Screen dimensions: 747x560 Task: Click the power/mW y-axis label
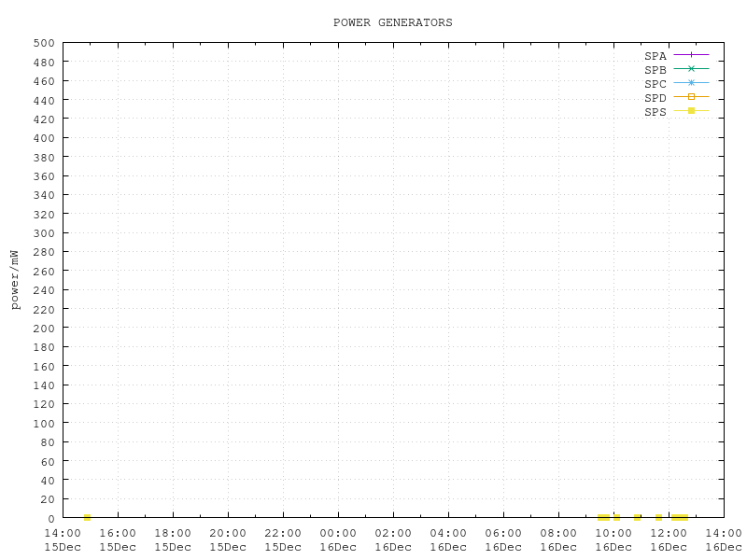[x=15, y=279]
